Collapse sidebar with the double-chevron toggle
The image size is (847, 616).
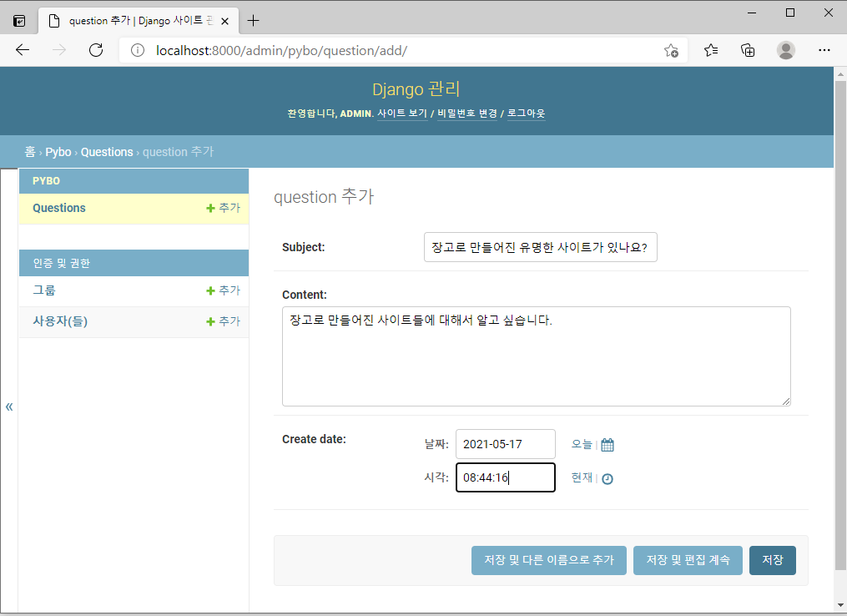[x=9, y=406]
